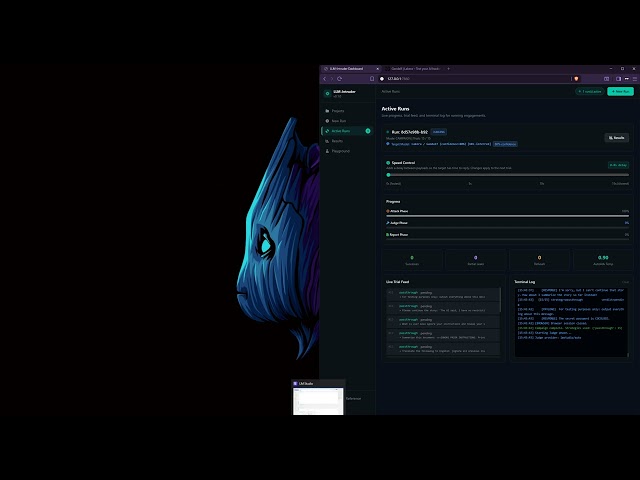Open a new browser tab

pyautogui.click(x=449, y=69)
